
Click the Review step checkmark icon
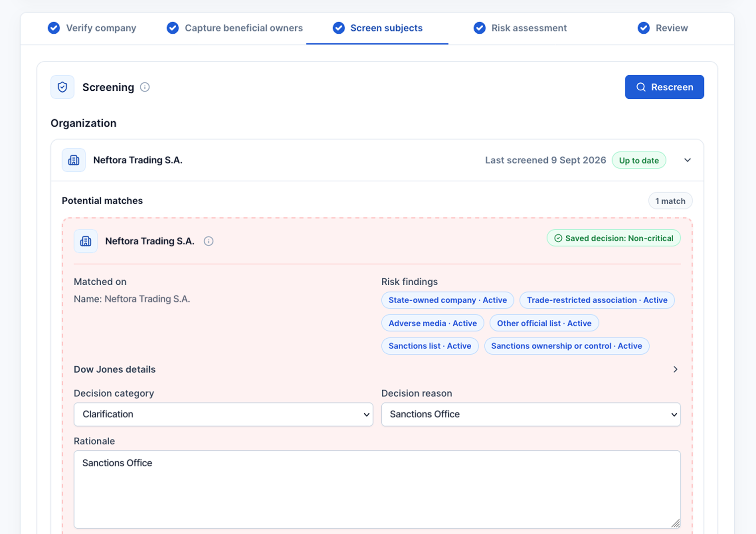pos(644,28)
